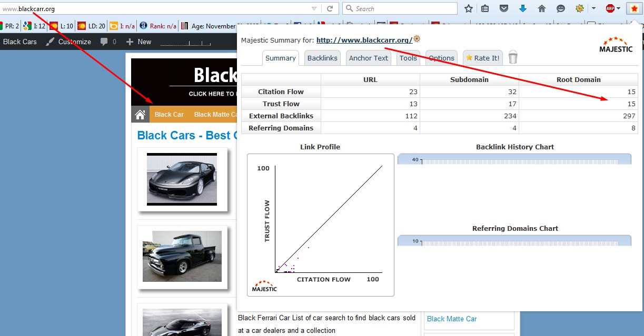The width and height of the screenshot is (644, 336).
Task: Click the Root Domain Referring Domains value 8
Action: point(633,128)
